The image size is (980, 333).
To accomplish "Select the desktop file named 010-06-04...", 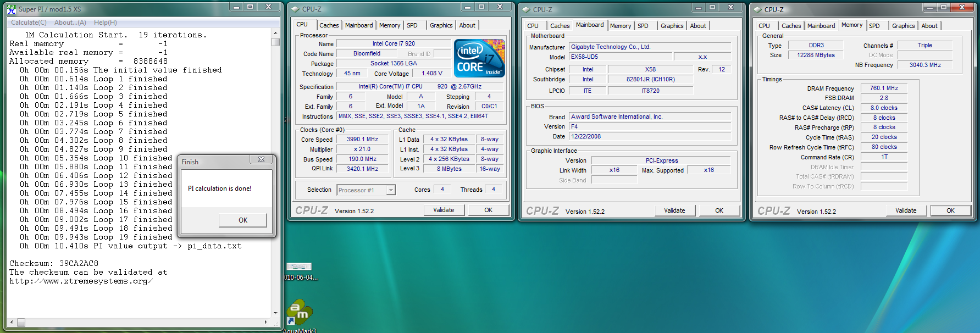I will click(300, 268).
